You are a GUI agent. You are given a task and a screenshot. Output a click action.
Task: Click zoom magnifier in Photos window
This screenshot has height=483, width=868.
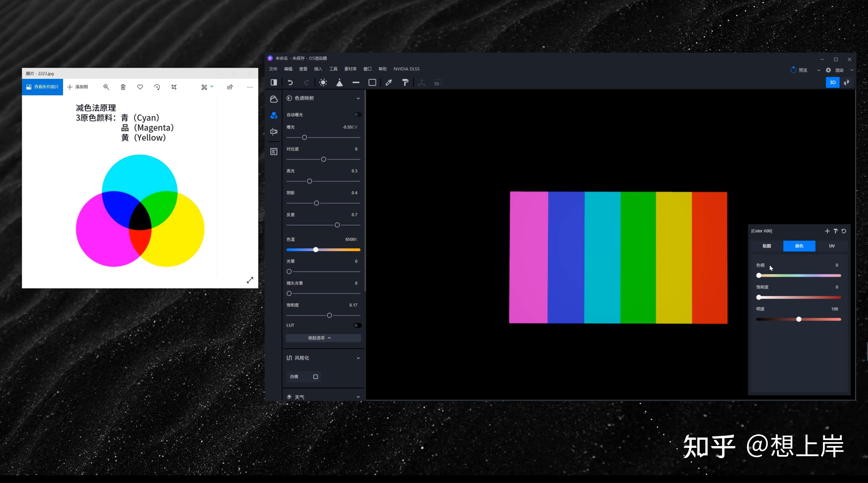[x=106, y=87]
